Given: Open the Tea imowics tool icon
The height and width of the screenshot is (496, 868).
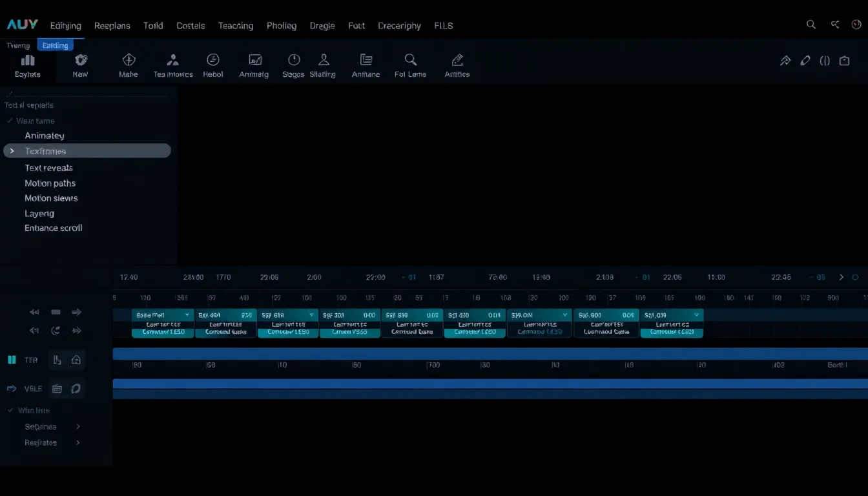Looking at the screenshot, I should (x=172, y=60).
